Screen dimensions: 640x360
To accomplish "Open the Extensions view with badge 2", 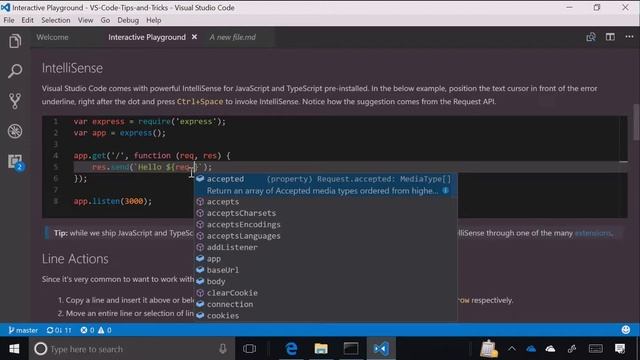I will pyautogui.click(x=16, y=162).
